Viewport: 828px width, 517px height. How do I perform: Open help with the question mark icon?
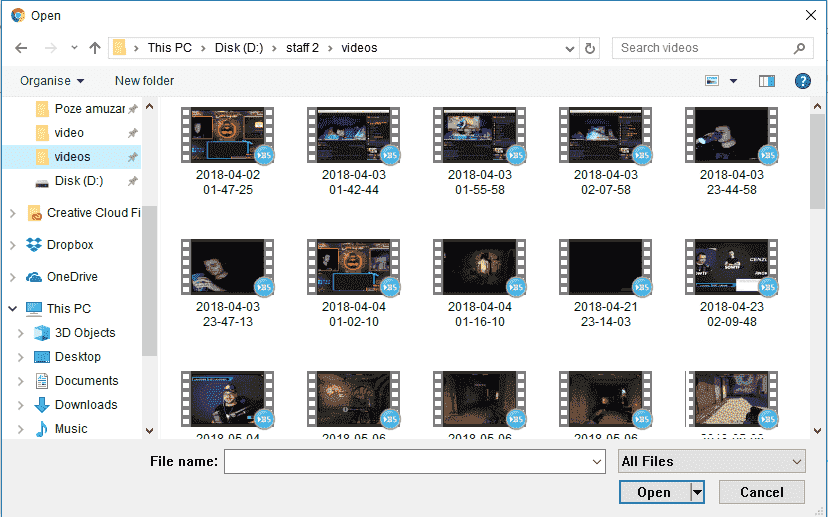(x=802, y=81)
